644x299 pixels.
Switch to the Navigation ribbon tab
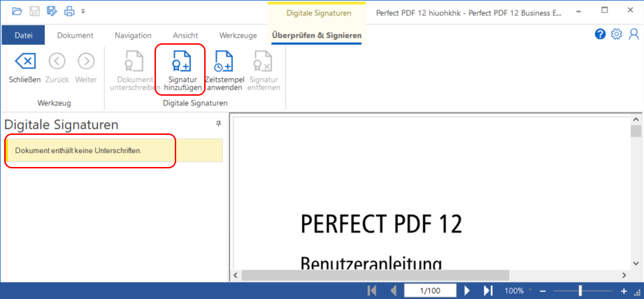point(133,35)
